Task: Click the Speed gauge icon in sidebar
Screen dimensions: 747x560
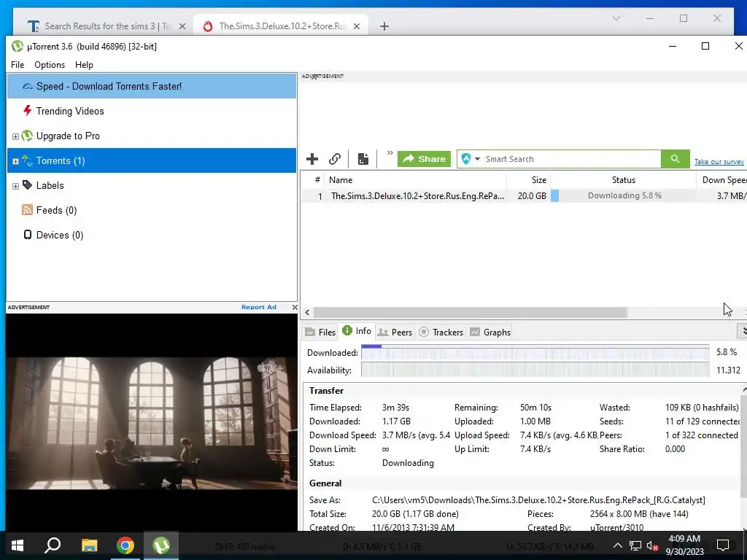Action: pos(28,86)
